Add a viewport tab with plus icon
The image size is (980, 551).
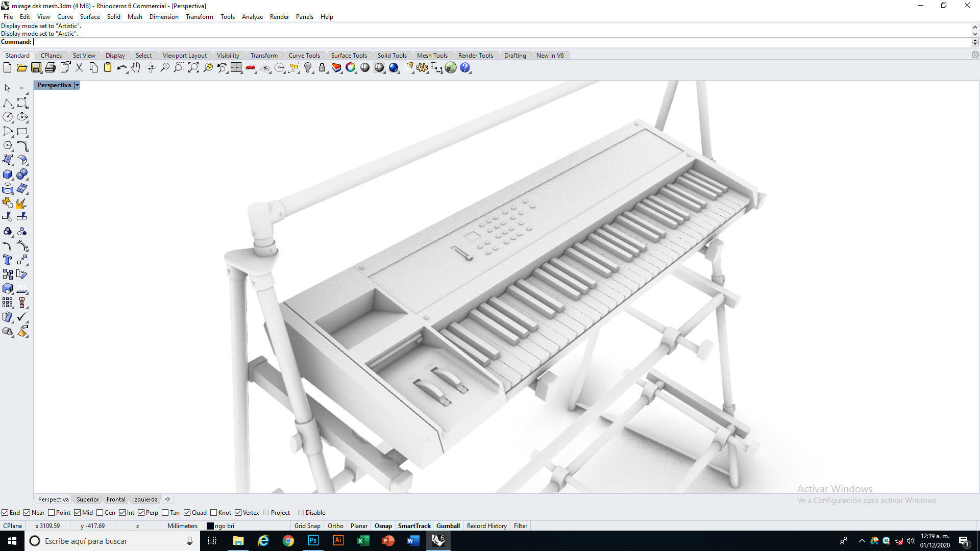[167, 499]
